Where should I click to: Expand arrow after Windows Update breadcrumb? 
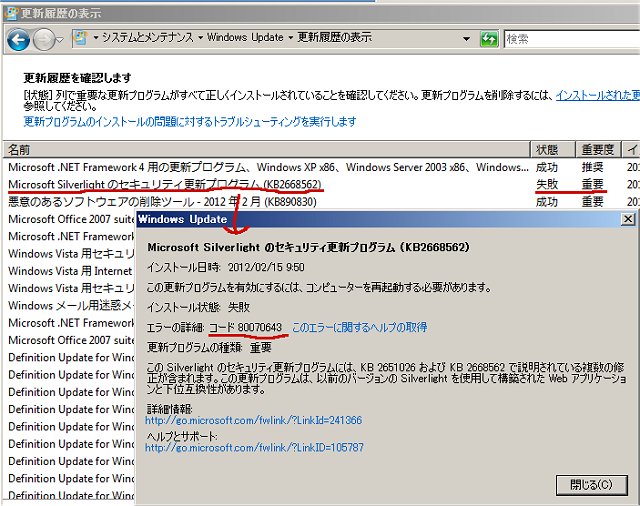pyautogui.click(x=291, y=38)
